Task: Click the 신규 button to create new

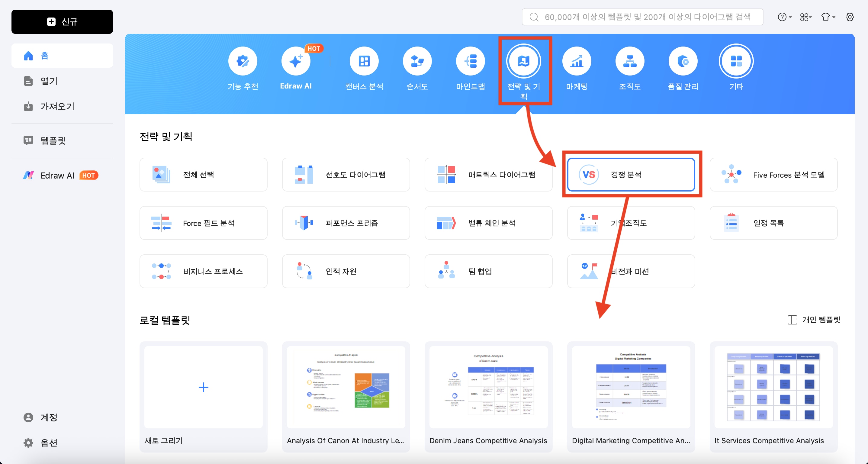Action: pyautogui.click(x=62, y=21)
